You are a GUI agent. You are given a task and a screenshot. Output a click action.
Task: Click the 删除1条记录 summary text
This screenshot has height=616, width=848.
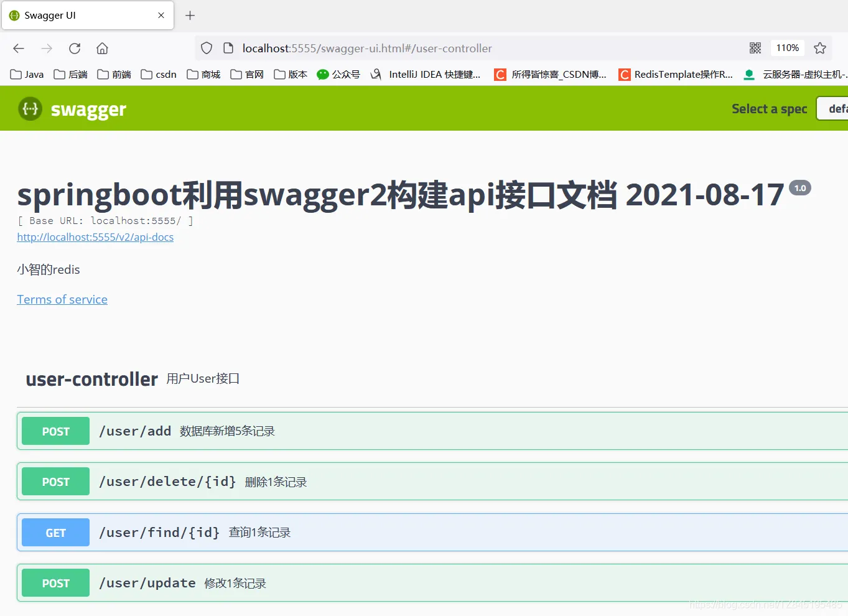pos(276,482)
